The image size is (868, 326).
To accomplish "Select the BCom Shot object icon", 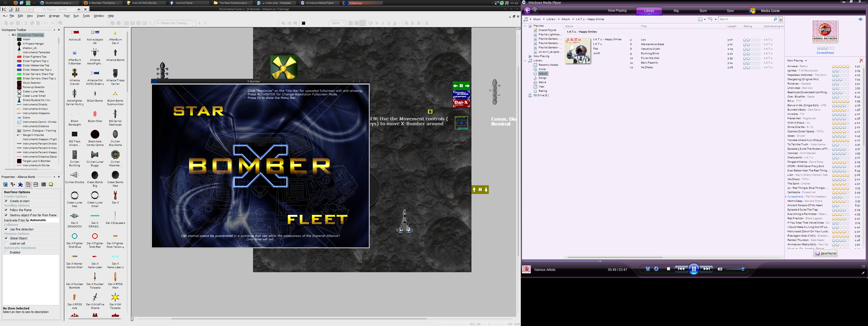I will coord(95,114).
